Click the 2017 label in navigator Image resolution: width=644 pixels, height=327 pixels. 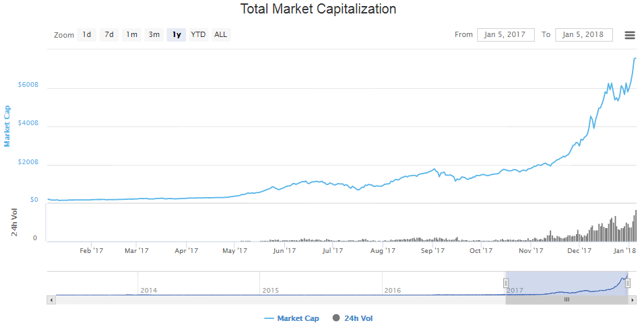click(515, 291)
